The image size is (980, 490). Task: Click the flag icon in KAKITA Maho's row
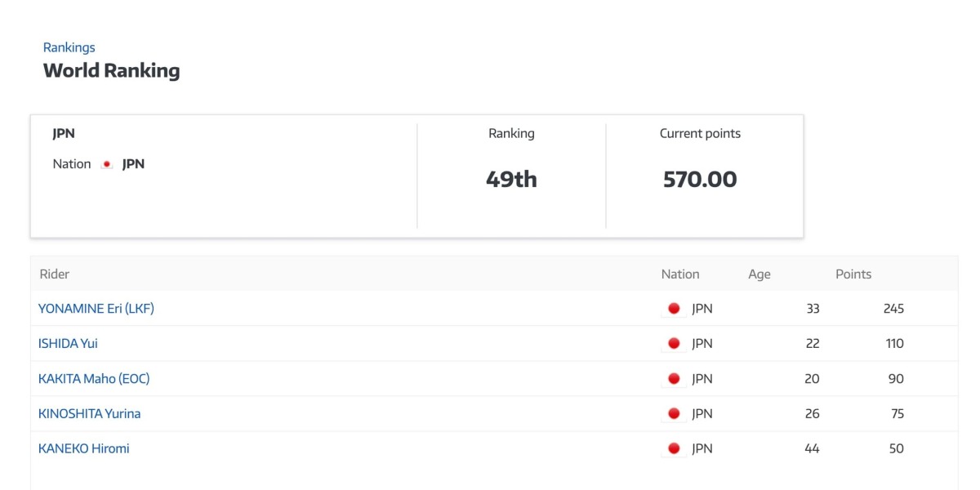pyautogui.click(x=674, y=379)
